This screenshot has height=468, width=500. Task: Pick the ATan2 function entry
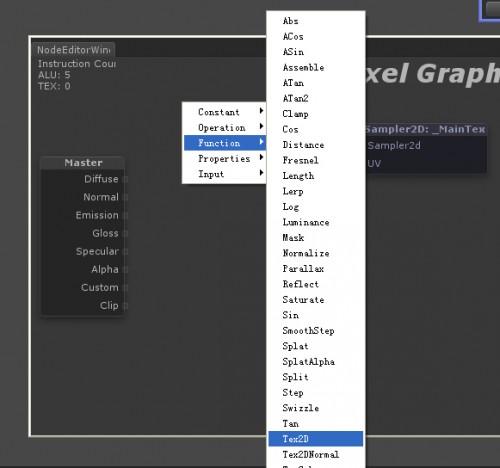tap(316, 98)
